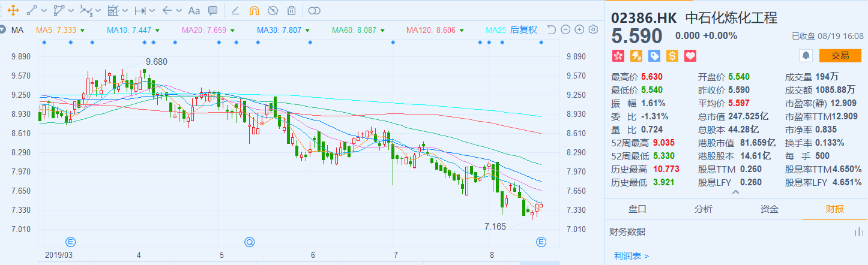Click the orange lightning Level-2 icon
The width and height of the screenshot is (868, 265).
click(x=636, y=56)
